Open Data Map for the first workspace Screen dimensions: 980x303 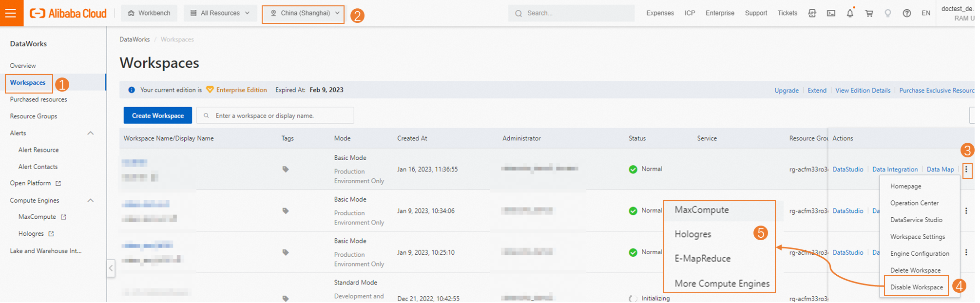pos(940,170)
